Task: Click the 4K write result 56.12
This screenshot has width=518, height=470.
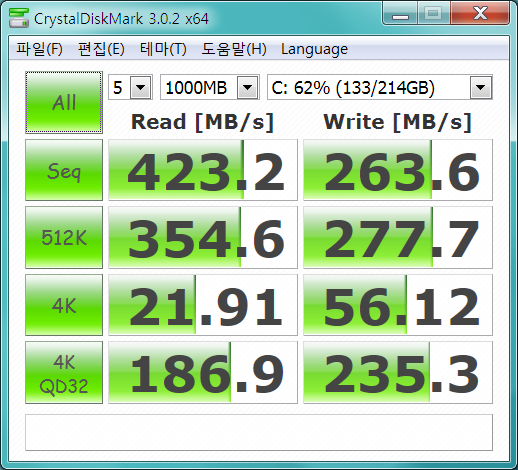Action: [x=398, y=305]
